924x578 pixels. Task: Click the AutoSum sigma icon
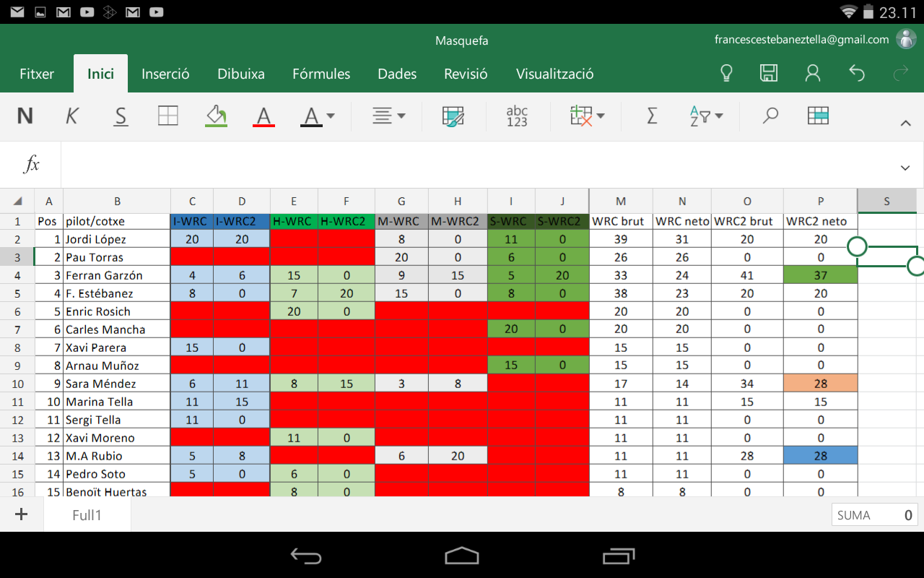point(652,116)
